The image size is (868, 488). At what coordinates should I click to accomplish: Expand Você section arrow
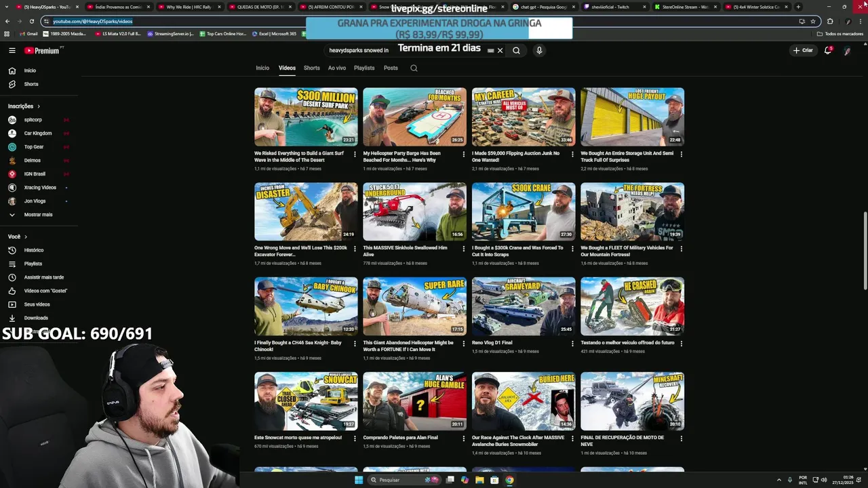coord(26,237)
